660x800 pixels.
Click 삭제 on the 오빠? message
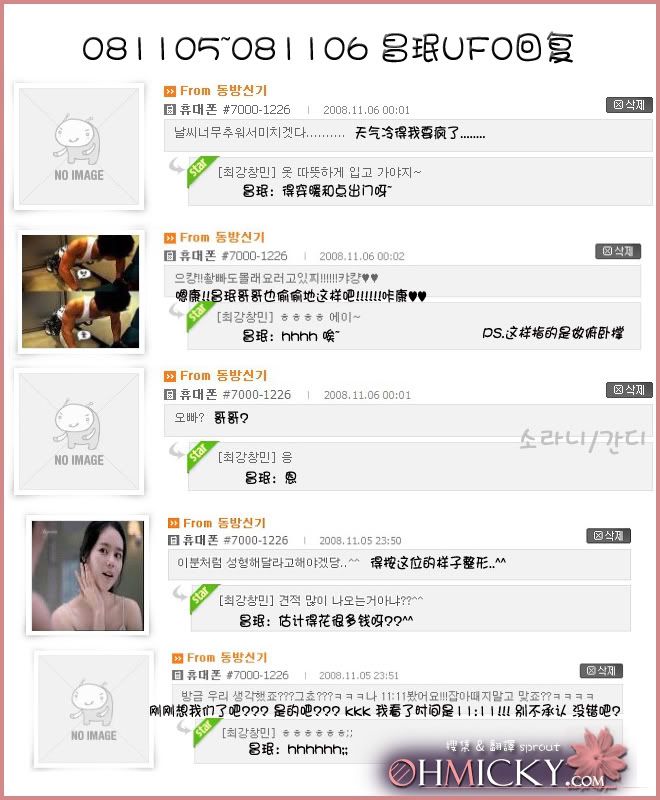coord(629,390)
